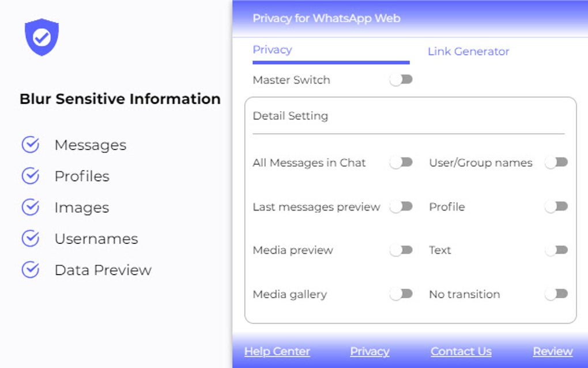Click the Contact Us link
This screenshot has height=368, width=588.
pyautogui.click(x=461, y=351)
